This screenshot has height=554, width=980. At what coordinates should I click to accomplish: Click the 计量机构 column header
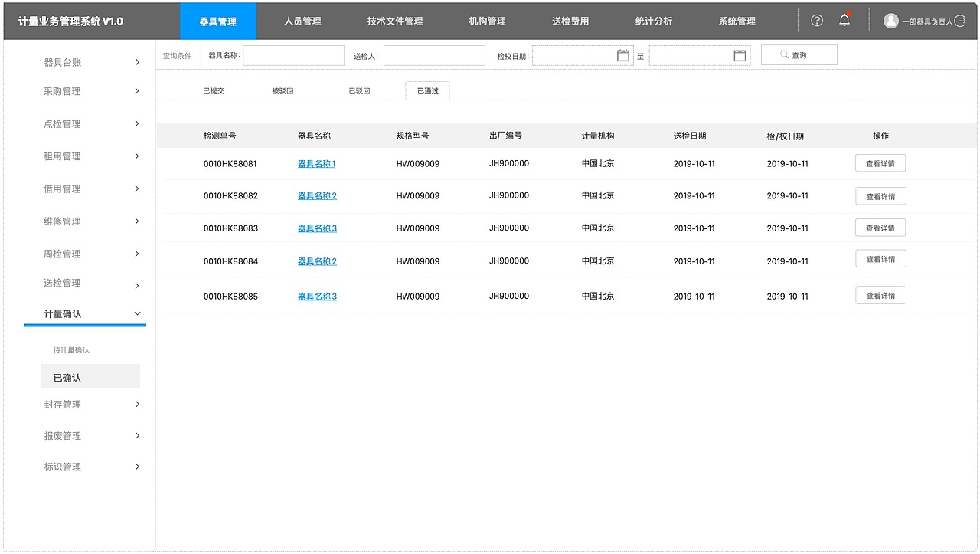(598, 136)
